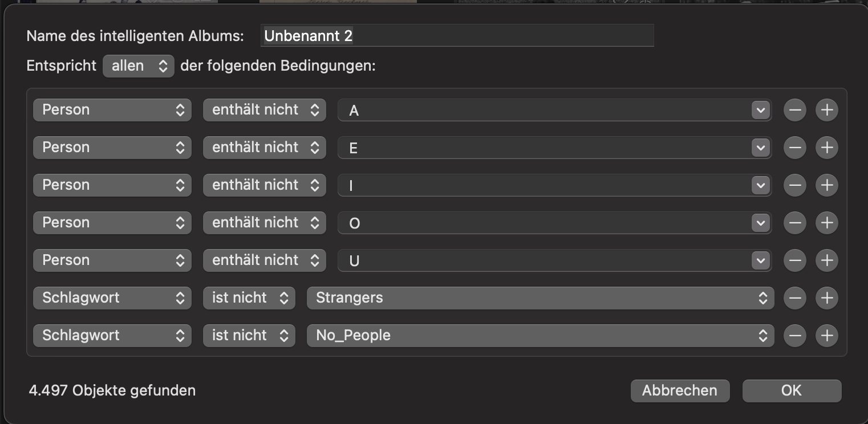The width and height of the screenshot is (868, 424).
Task: Open the 'allen' match type dropdown
Action: pyautogui.click(x=139, y=66)
